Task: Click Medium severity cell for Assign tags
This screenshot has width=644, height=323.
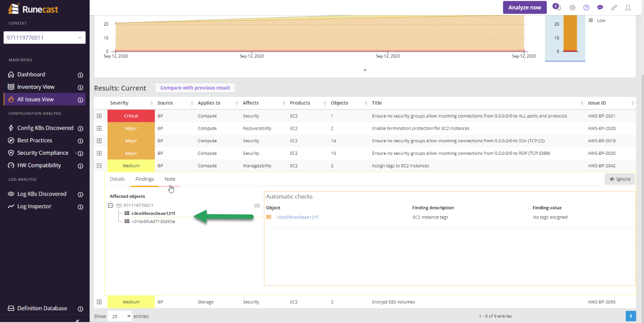Action: [131, 166]
